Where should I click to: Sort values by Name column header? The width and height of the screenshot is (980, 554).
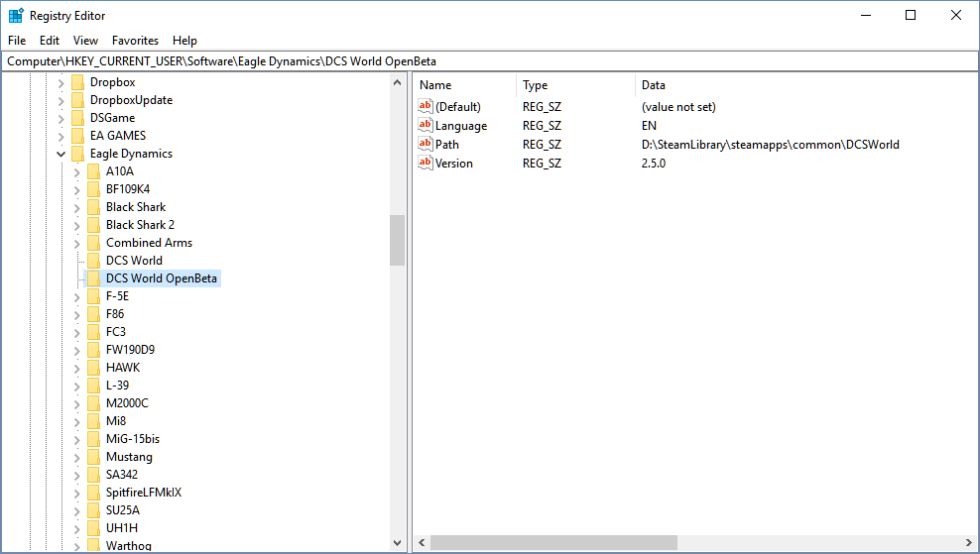pos(464,85)
